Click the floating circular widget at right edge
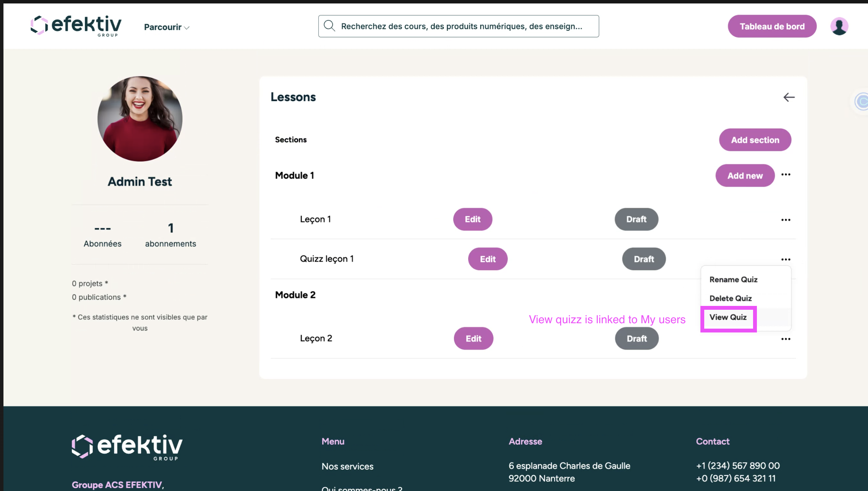Image resolution: width=868 pixels, height=491 pixels. (x=862, y=102)
